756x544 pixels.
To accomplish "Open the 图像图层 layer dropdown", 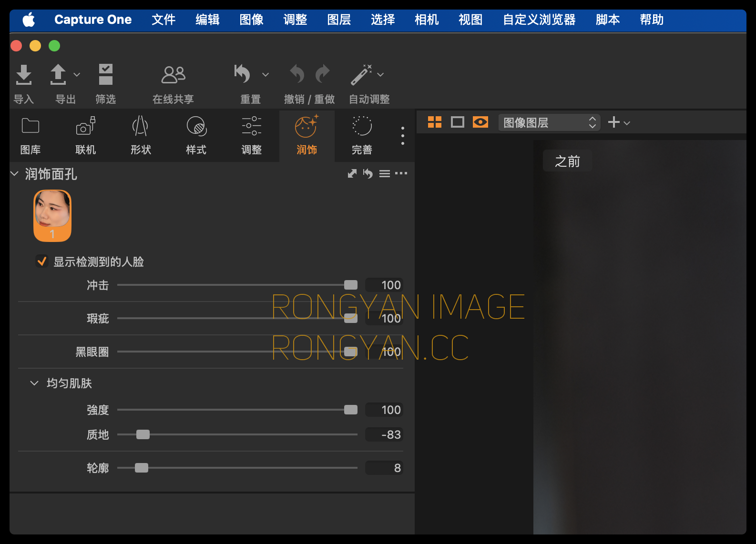I will point(549,122).
